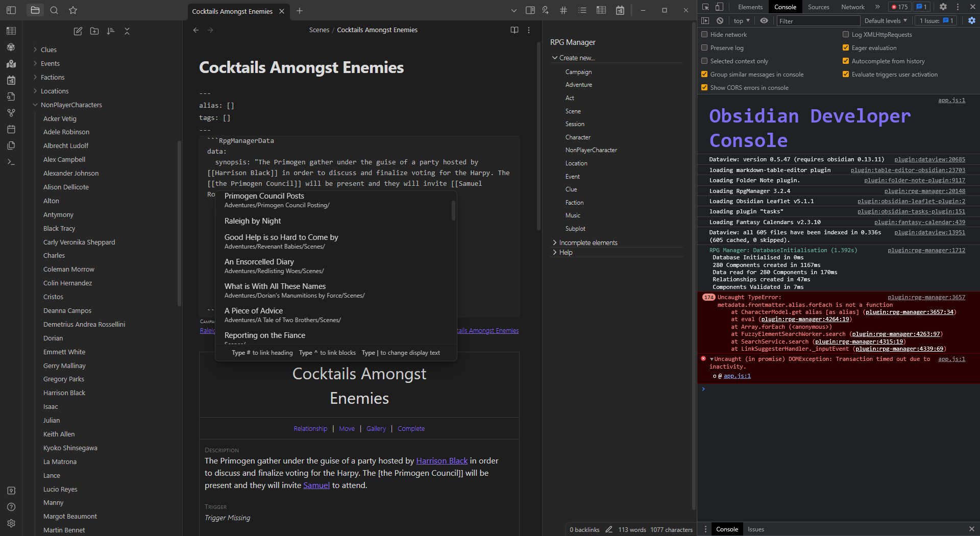Open the markdown table editor ribbon icon
The height and width of the screenshot is (536, 980).
[11, 31]
